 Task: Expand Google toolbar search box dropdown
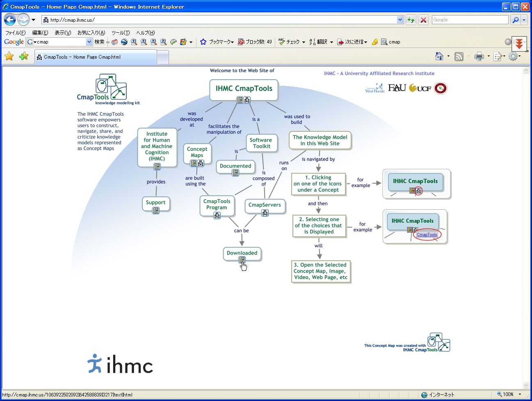click(89, 42)
